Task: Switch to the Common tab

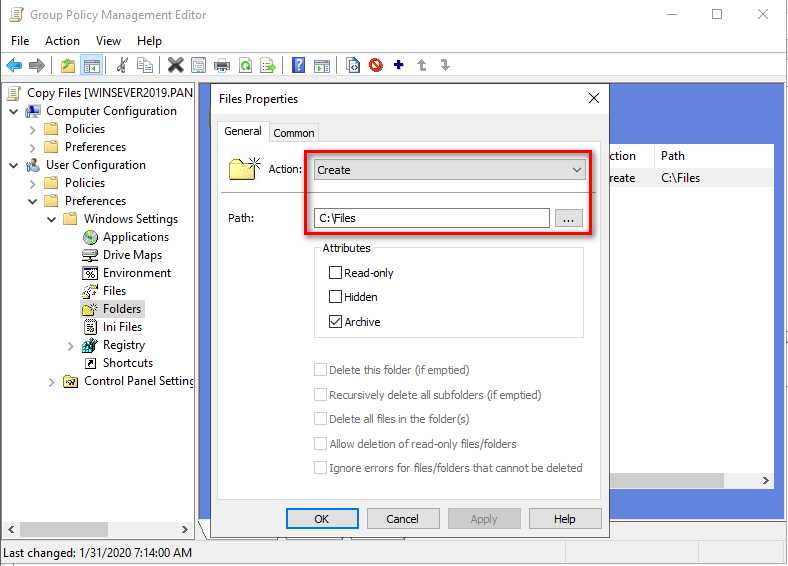Action: point(294,133)
